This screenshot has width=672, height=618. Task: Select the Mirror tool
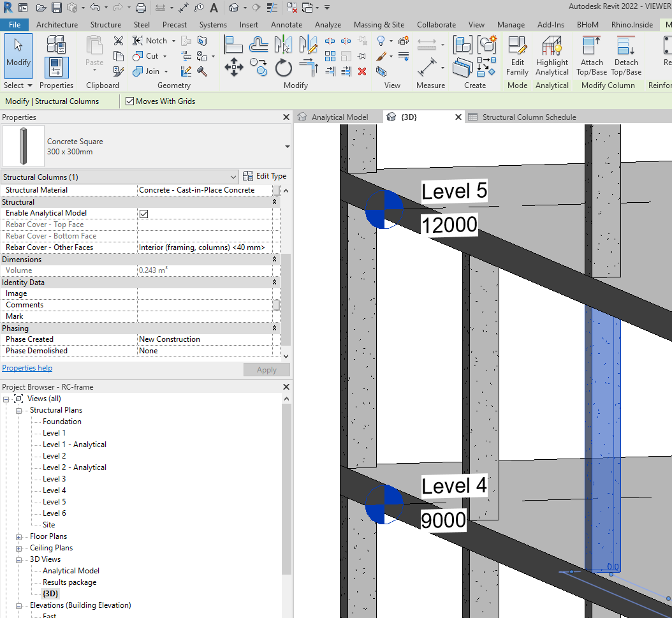pos(283,44)
